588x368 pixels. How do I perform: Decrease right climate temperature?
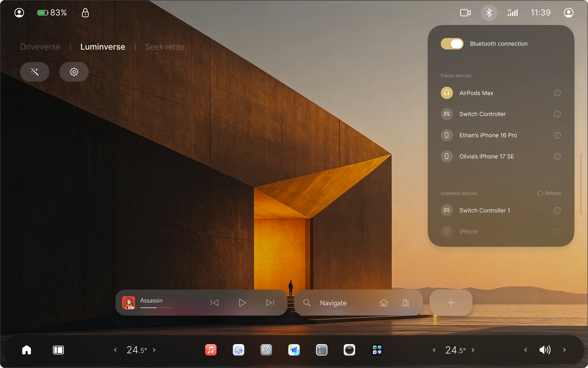tap(434, 350)
